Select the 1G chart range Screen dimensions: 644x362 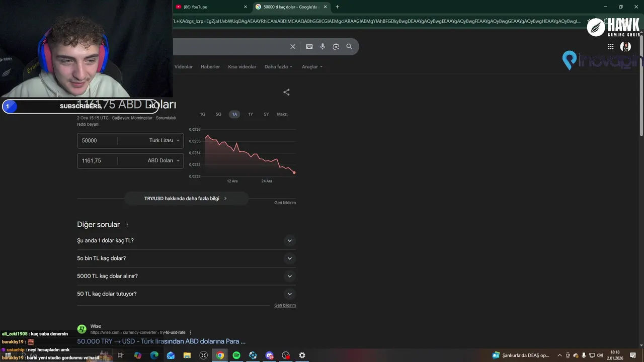(203, 114)
